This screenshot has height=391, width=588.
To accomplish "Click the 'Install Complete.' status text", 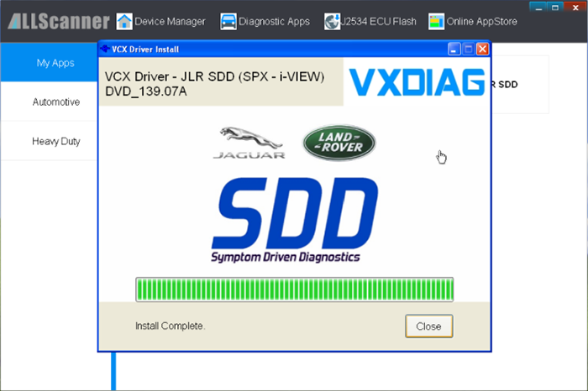I will coord(171,326).
